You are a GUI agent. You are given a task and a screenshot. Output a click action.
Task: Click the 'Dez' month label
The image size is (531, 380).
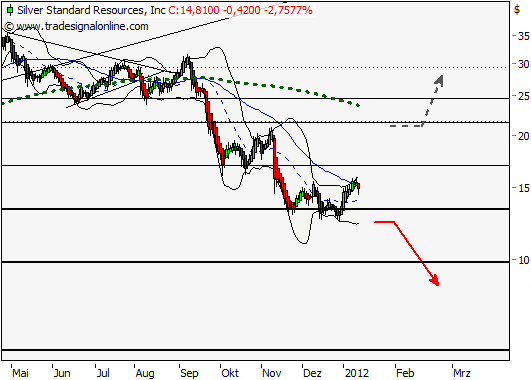pos(312,373)
